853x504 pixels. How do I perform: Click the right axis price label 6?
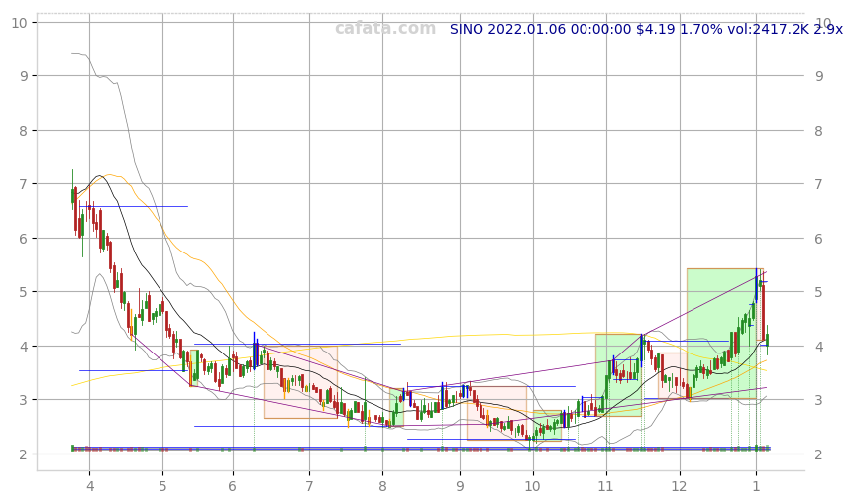click(819, 238)
